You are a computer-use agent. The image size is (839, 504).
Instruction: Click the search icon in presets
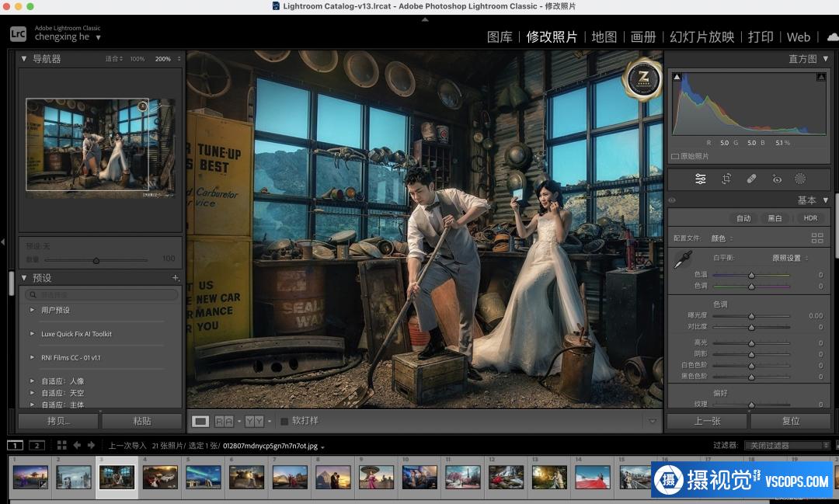[33, 295]
